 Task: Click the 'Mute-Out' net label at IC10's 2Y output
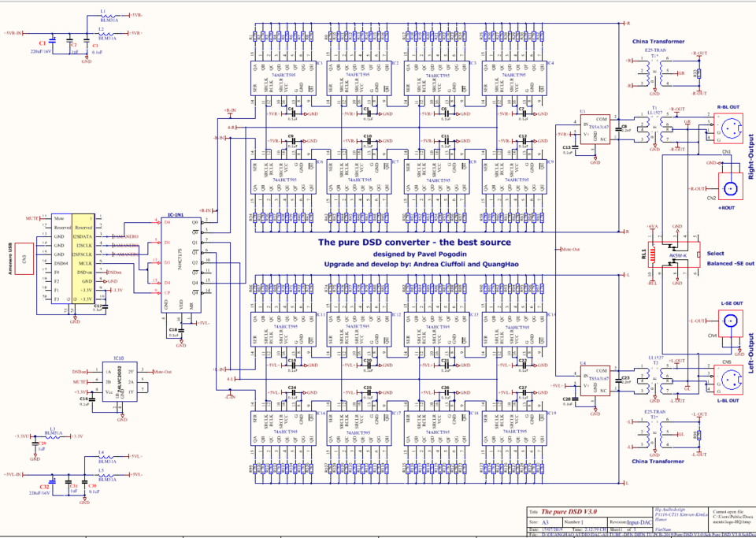click(162, 372)
